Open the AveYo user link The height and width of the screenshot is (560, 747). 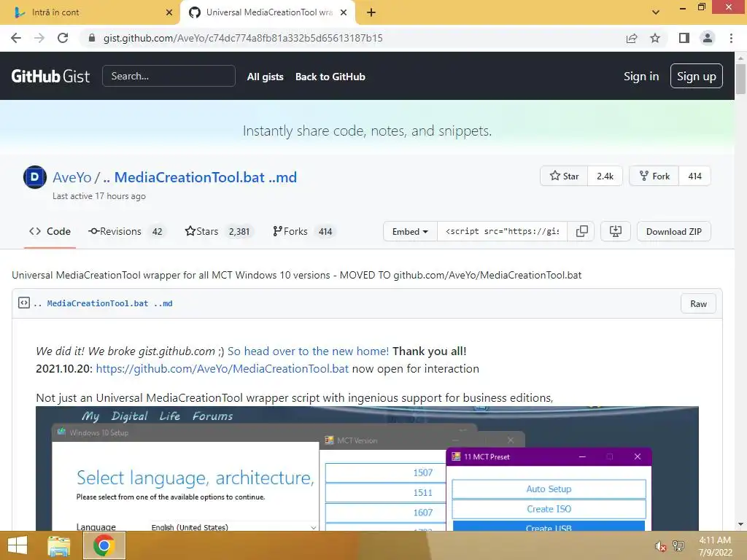tap(72, 178)
